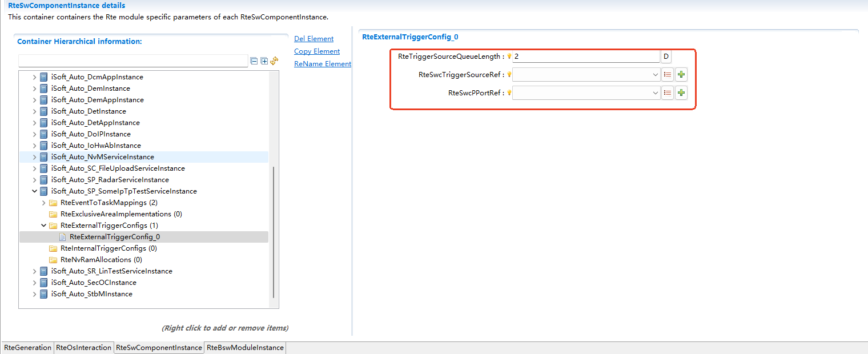Open the RteSwcPPortRef dropdown

(655, 93)
